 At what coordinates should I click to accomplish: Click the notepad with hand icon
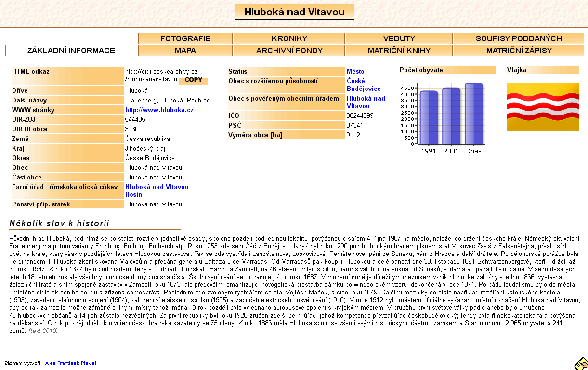coord(580,364)
